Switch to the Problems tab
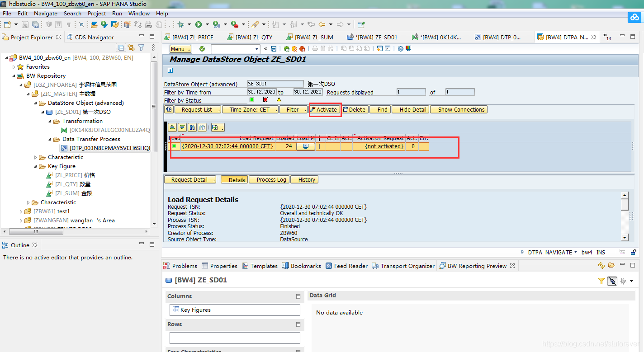This screenshot has width=644, height=352. tap(180, 266)
